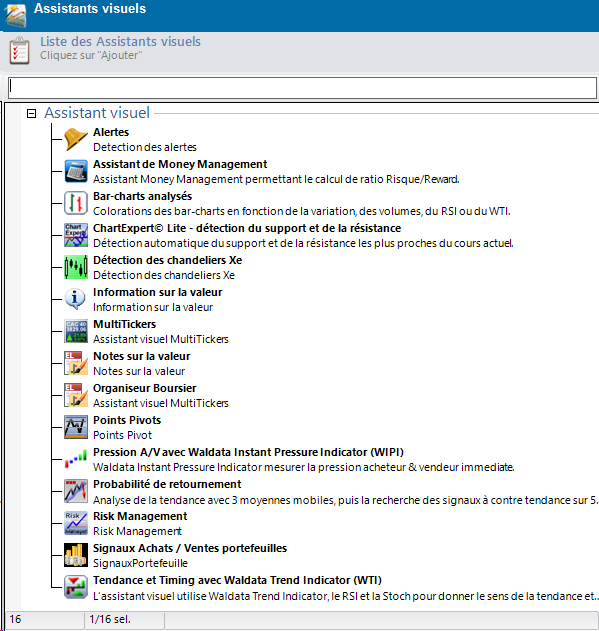Screen dimensions: 599x631
Task: Select the Risk Management icon
Action: (x=76, y=523)
